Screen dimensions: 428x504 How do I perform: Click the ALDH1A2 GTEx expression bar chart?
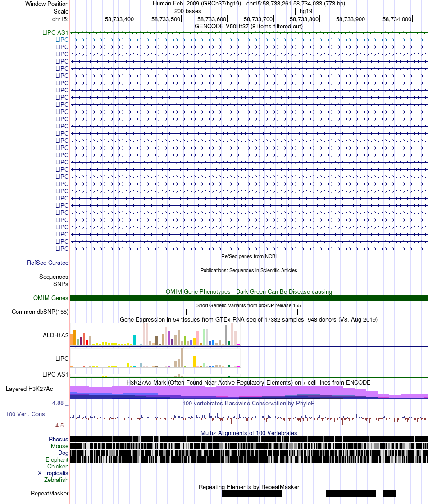[x=155, y=335]
